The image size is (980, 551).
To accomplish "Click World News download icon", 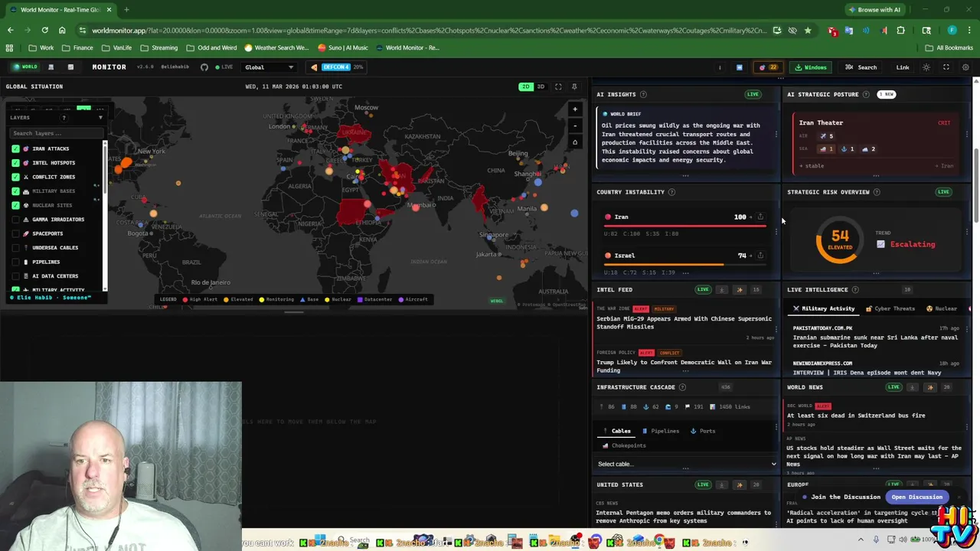I will 912,387.
